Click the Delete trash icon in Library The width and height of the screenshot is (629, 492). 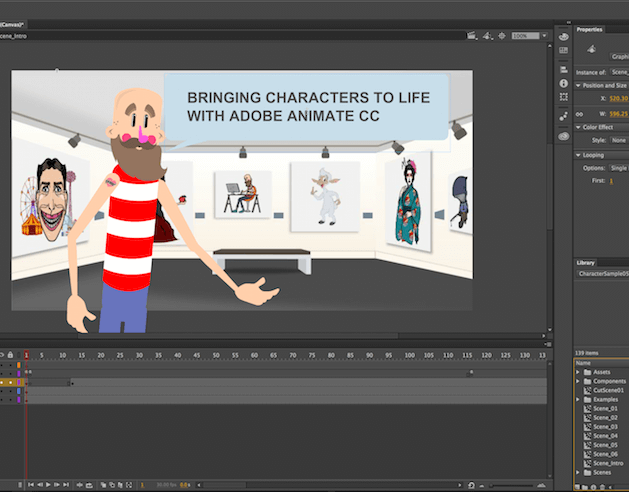tap(602, 487)
